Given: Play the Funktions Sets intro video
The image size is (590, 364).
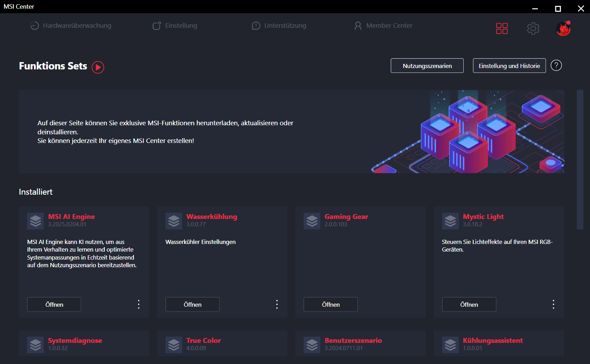Looking at the screenshot, I should [x=98, y=67].
